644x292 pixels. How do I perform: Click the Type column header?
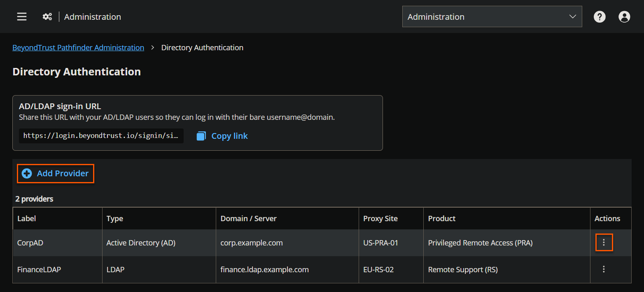159,219
